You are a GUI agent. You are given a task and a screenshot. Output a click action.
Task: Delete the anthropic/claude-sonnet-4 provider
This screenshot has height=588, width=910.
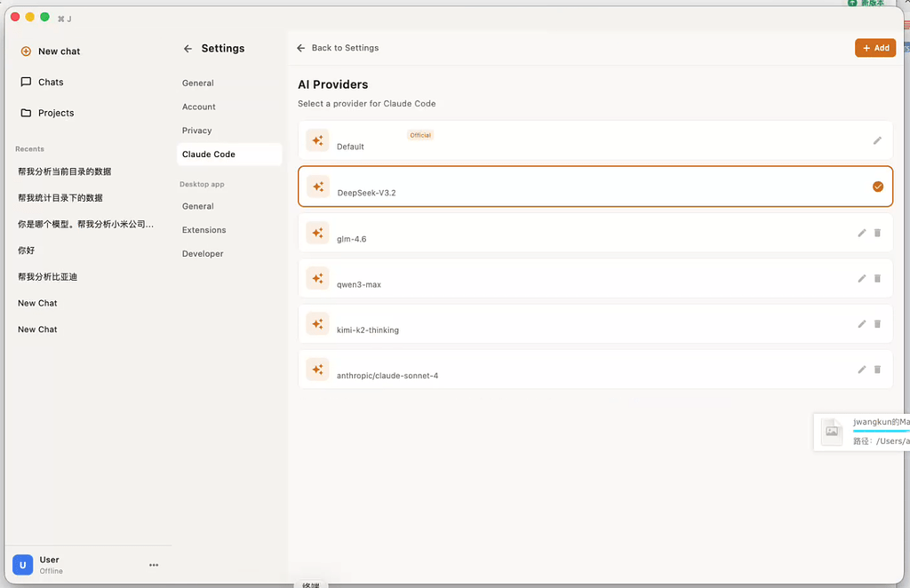pos(877,369)
